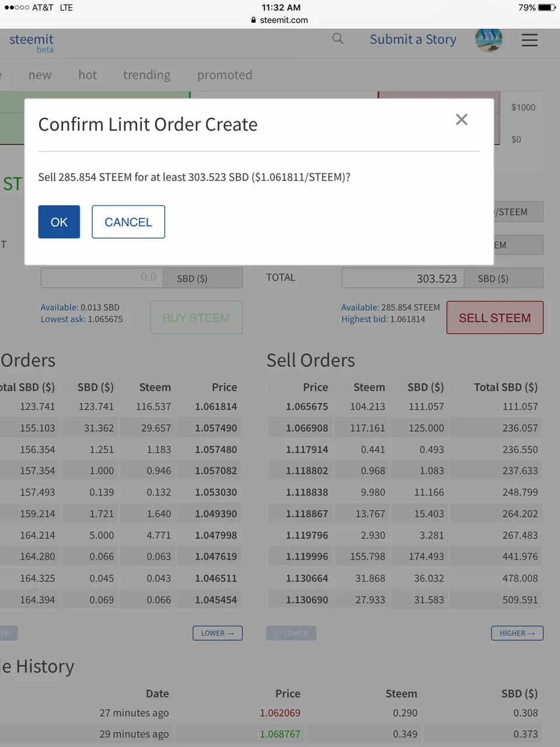Switch to the new tab

pyautogui.click(x=40, y=75)
